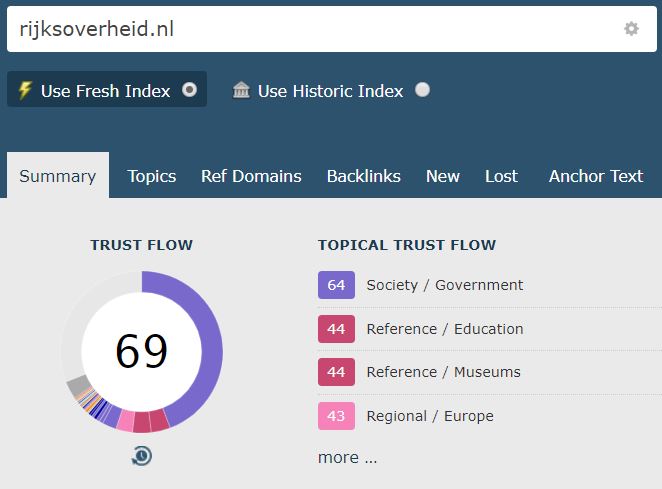Click the Society / Government topic link
Viewport: 662px width, 489px height.
(x=445, y=285)
